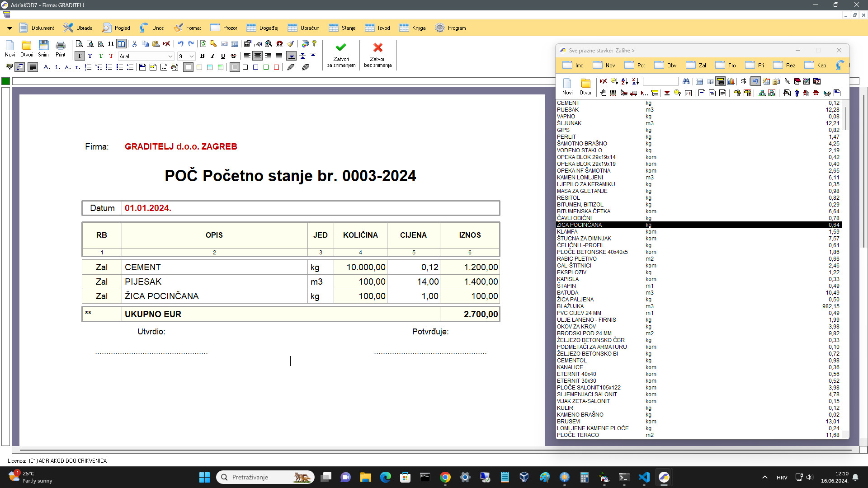Click the 1:1 zoom icon
The width and height of the screenshot is (868, 488).
coord(111,44)
